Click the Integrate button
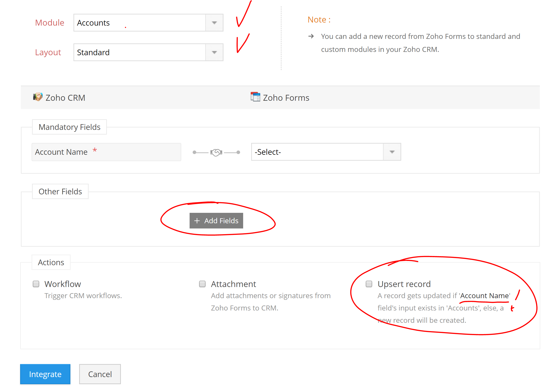This screenshot has height=392, width=560. tap(45, 374)
